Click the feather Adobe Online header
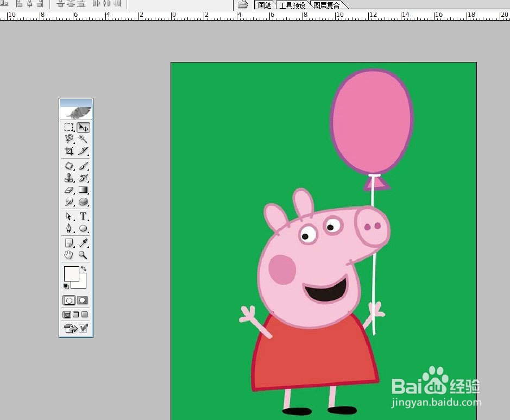The width and height of the screenshot is (510, 420). click(76, 113)
